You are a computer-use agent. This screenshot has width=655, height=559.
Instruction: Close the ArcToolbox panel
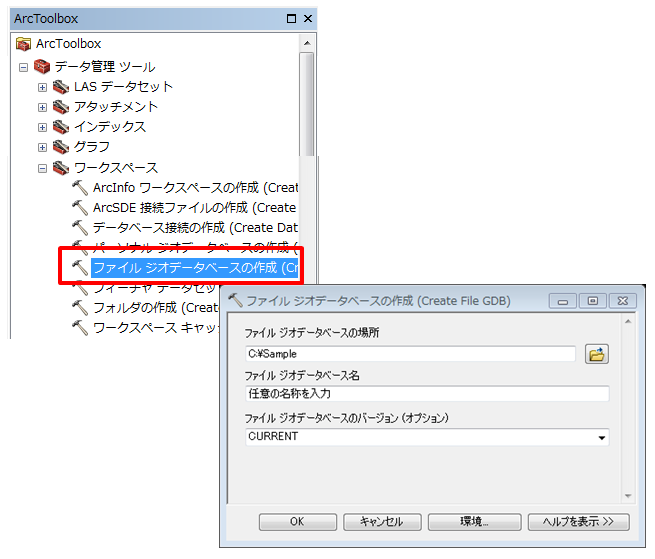308,18
